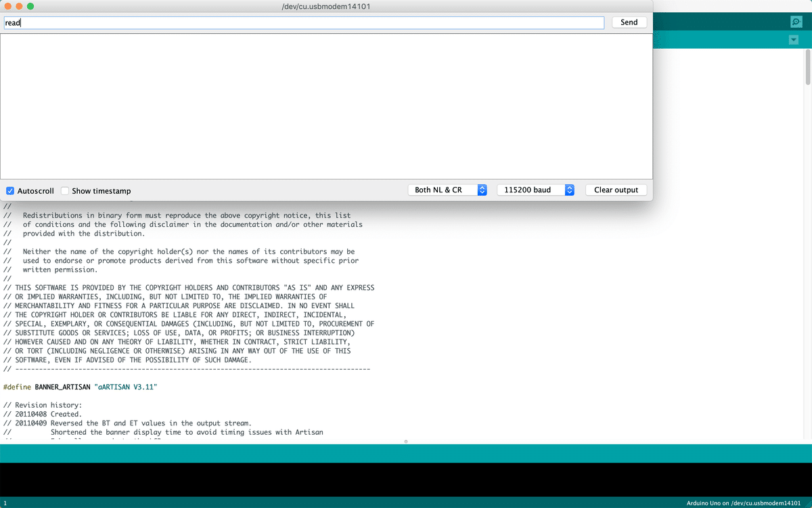
Task: Click the empty serial monitor output area
Action: 326,106
